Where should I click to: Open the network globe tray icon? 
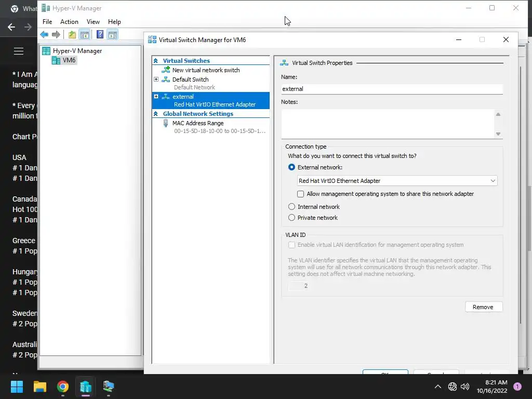(453, 387)
